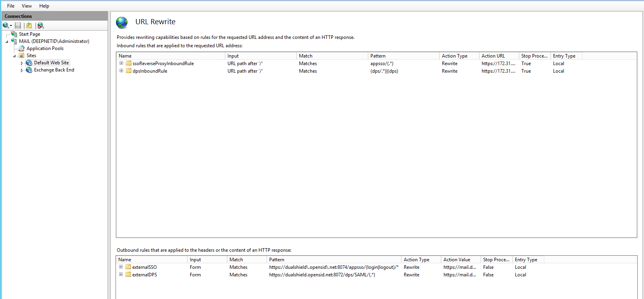Expand the ssoReverseProxyInboundRule plus box
This screenshot has height=299, width=644.
tap(121, 63)
